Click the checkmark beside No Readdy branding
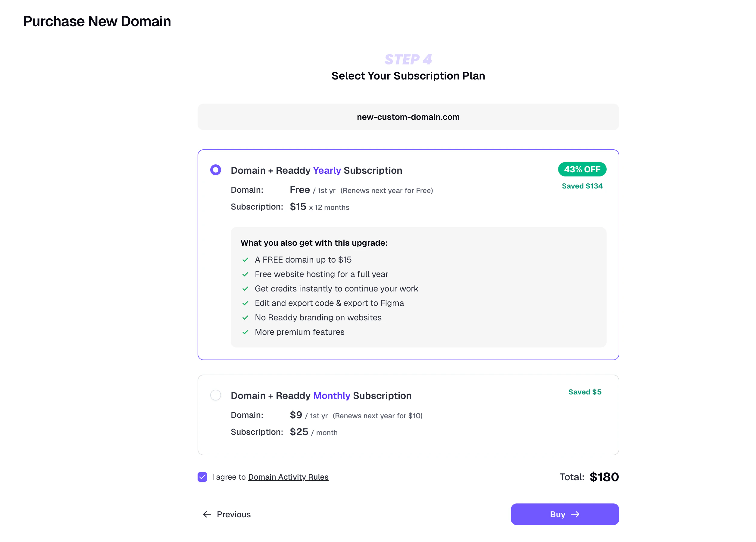The image size is (756, 542). click(x=245, y=317)
